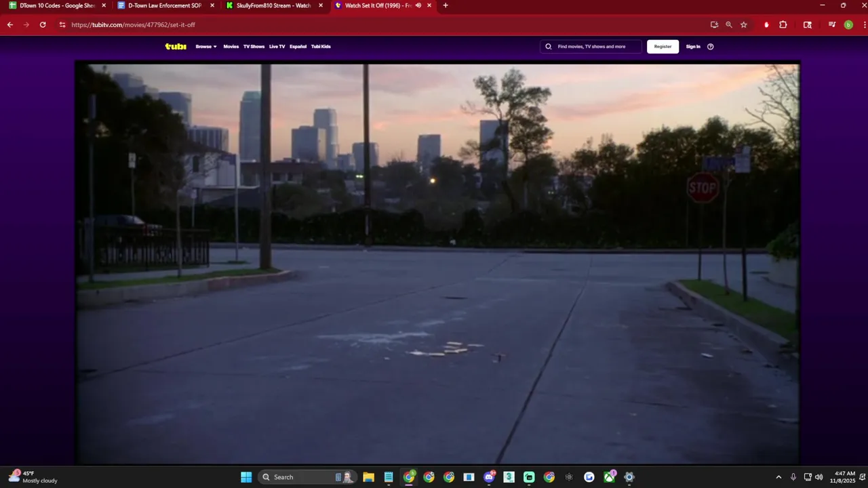Open File Explorer from the taskbar
Viewport: 868px width, 488px height.
(368, 477)
